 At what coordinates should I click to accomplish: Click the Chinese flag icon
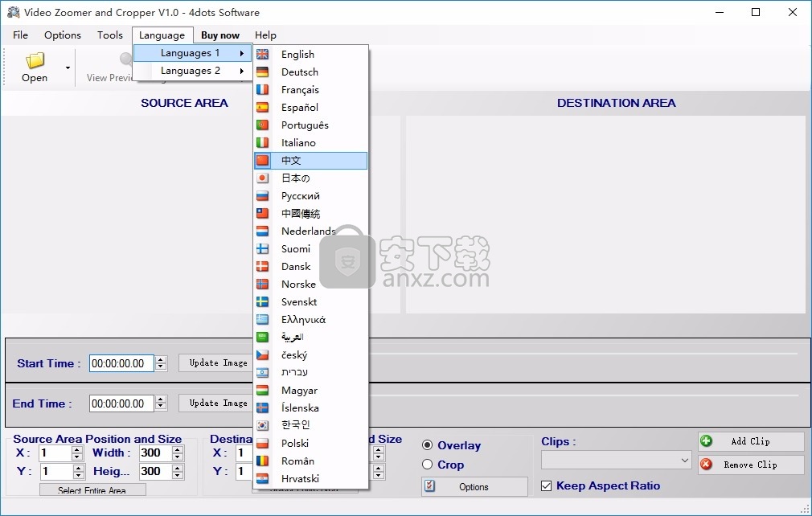click(263, 160)
